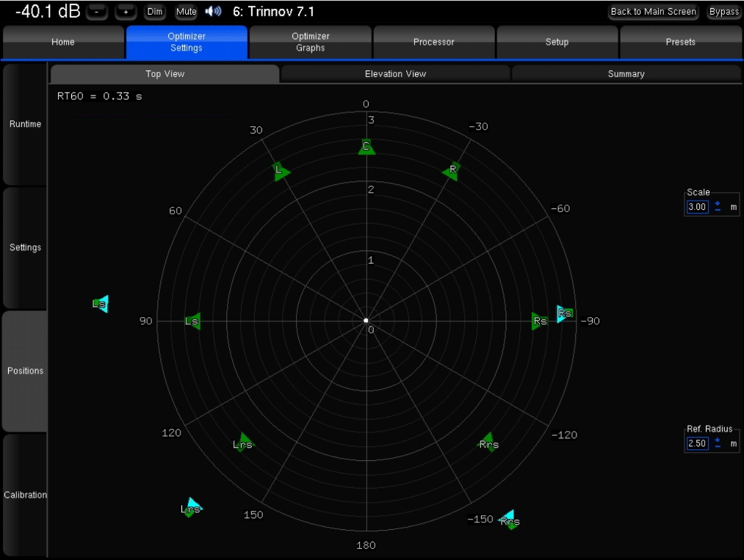
Task: Pick the green Lrs speaker marker inside the circle
Action: (x=242, y=443)
